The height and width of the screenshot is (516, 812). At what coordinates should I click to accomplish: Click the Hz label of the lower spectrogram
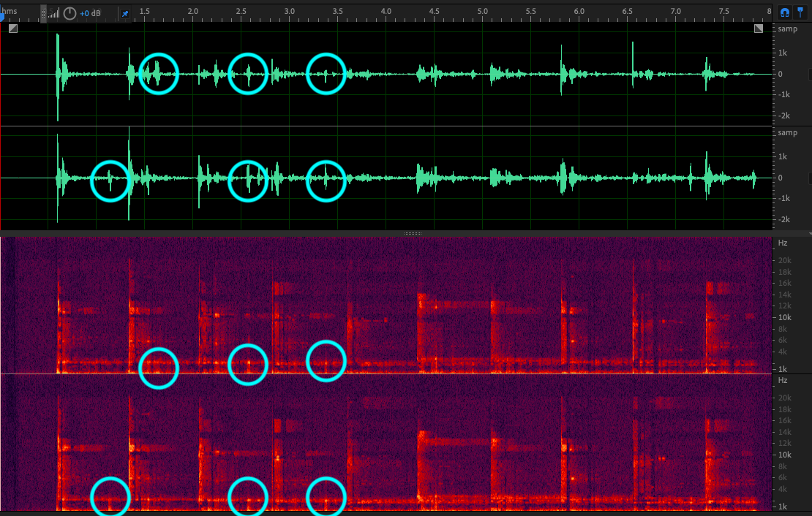click(x=783, y=381)
